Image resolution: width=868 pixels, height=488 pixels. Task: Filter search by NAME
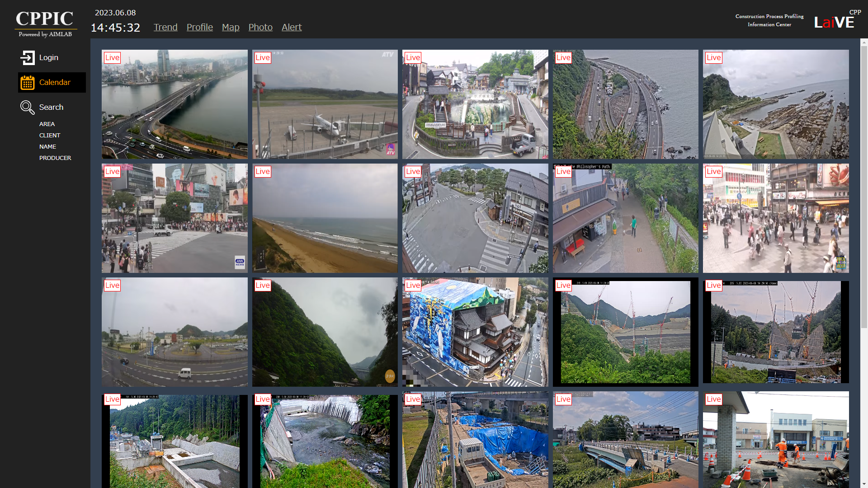tap(47, 146)
